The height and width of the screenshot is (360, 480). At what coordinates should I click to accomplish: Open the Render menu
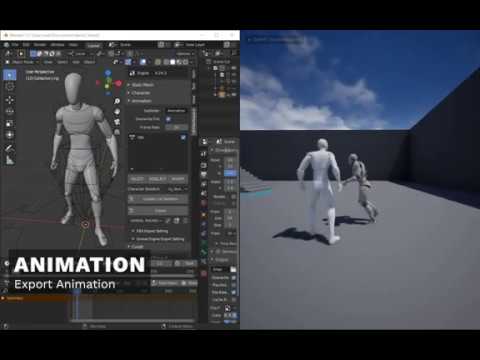pos(40,45)
